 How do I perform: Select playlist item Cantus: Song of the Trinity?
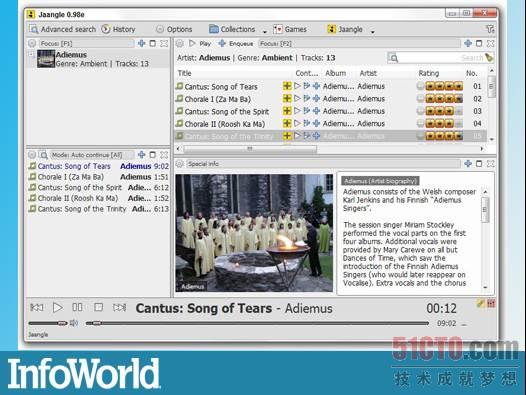pos(98,209)
